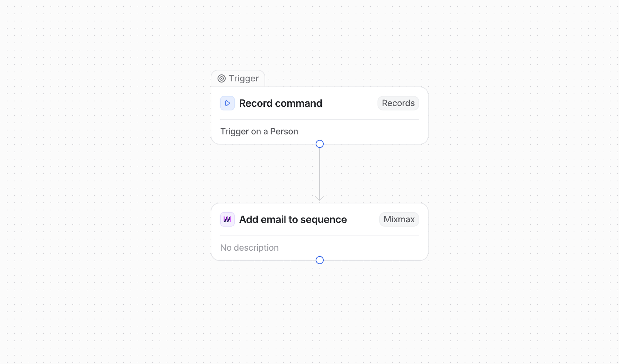Viewport: 619px width, 364px height.
Task: Click the Mixmax badge
Action: pos(399,219)
